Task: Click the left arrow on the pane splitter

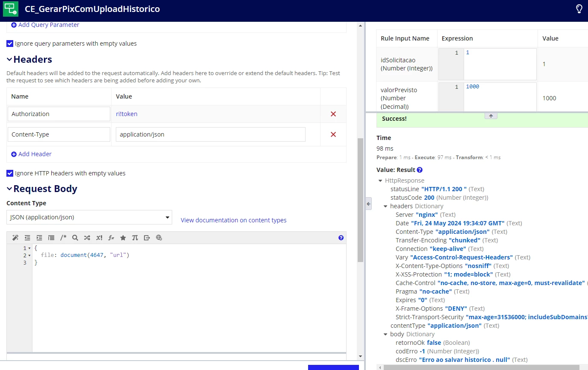Action: (x=368, y=204)
